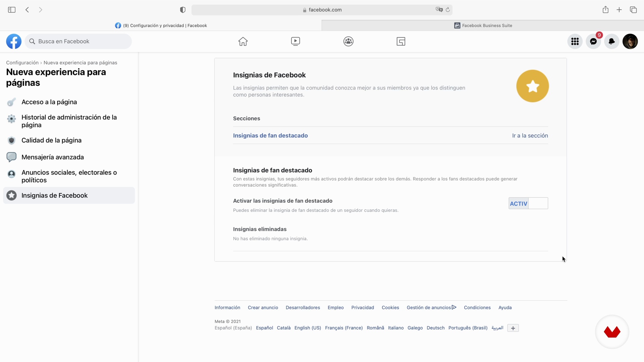Open the Watch video icon
644x362 pixels.
296,41
